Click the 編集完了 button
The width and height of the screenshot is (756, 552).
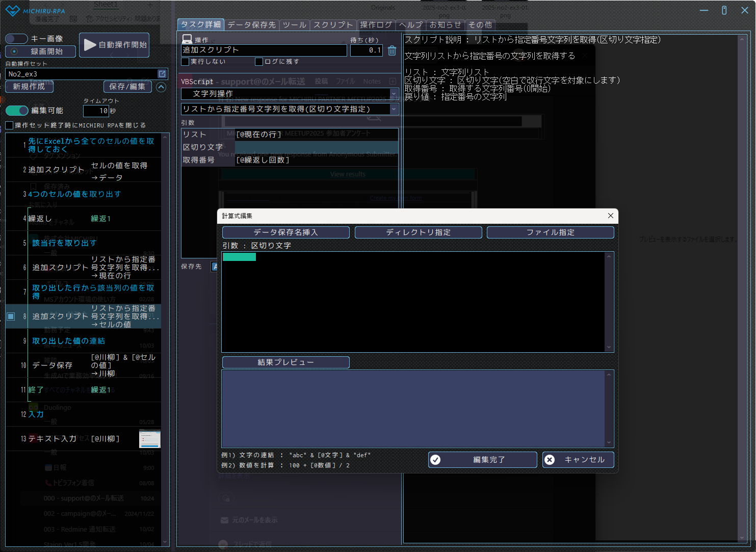tap(482, 460)
